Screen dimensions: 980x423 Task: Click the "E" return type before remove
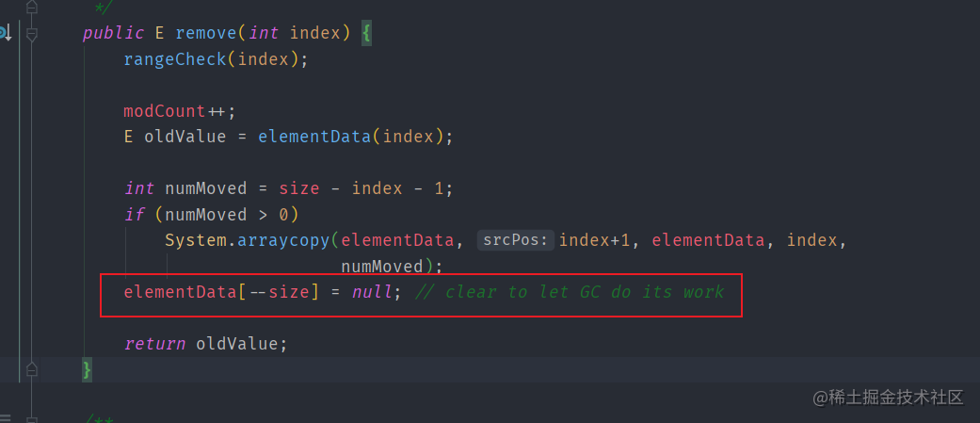[x=159, y=33]
